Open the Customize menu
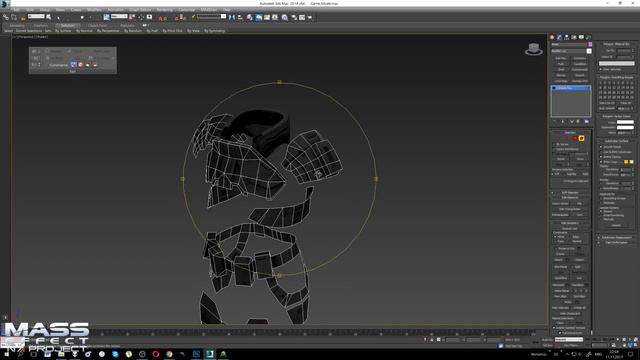The image size is (640, 360). coord(187,9)
